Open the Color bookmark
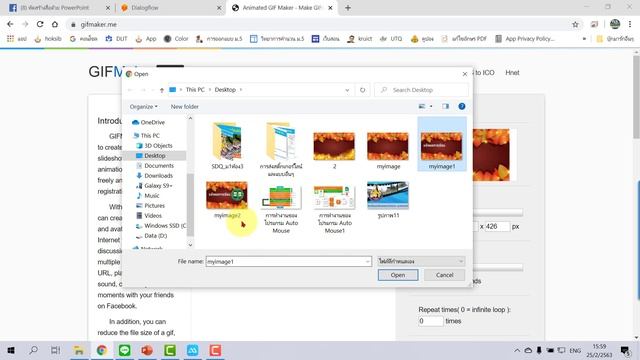 point(176,39)
